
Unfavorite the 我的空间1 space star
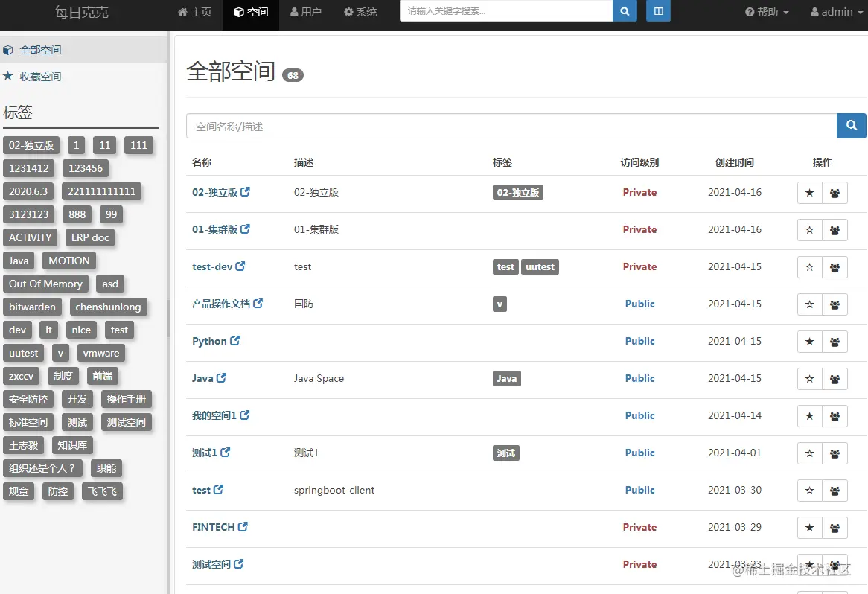810,416
